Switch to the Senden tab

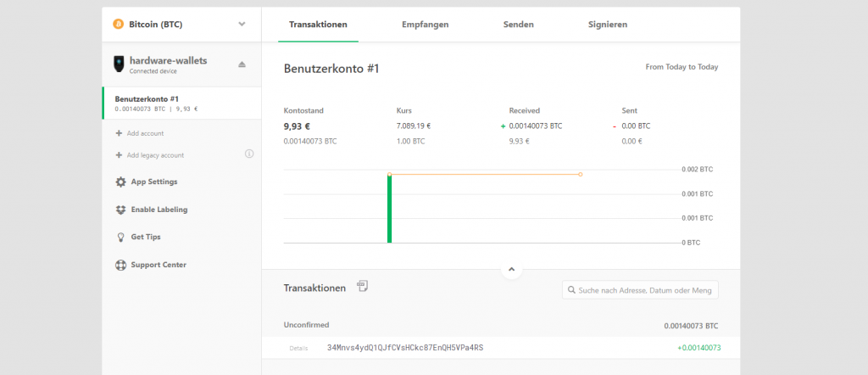(518, 25)
